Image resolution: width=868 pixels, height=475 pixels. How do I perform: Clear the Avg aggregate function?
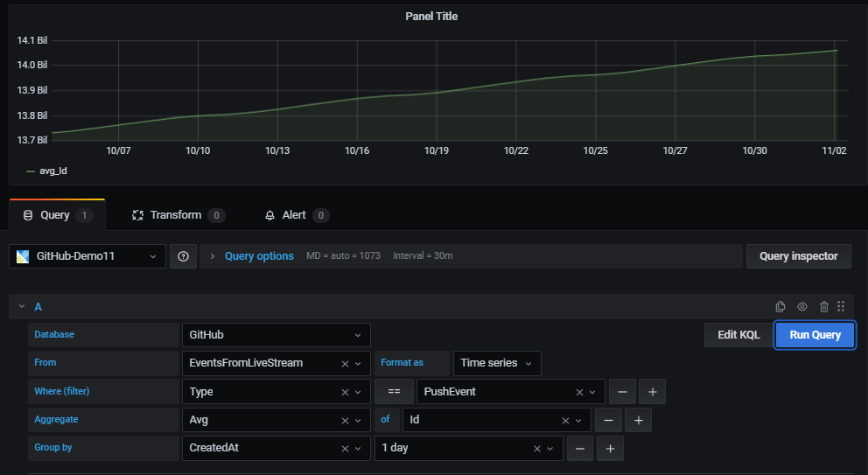345,420
